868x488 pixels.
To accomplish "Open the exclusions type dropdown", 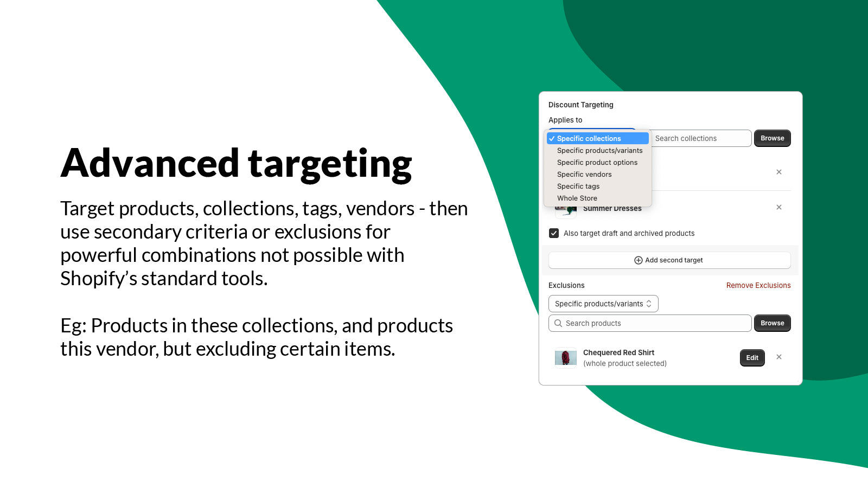I will [x=603, y=304].
